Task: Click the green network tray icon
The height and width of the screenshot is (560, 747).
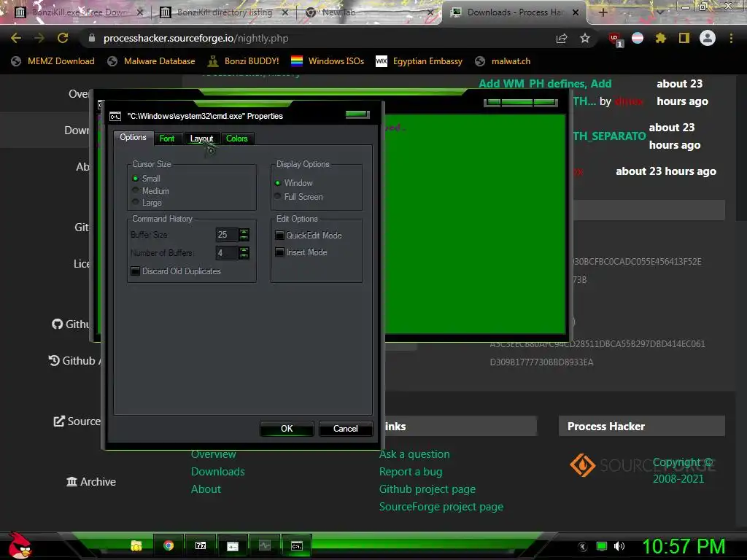Action: tap(602, 546)
